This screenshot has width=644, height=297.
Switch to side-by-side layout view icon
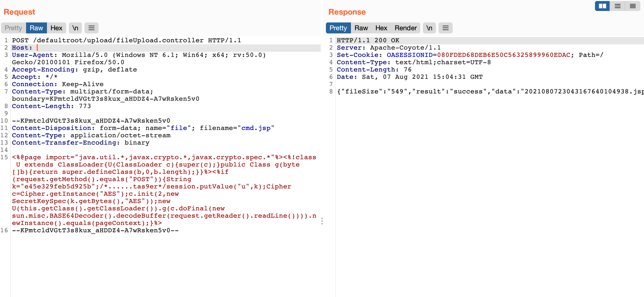point(602,6)
